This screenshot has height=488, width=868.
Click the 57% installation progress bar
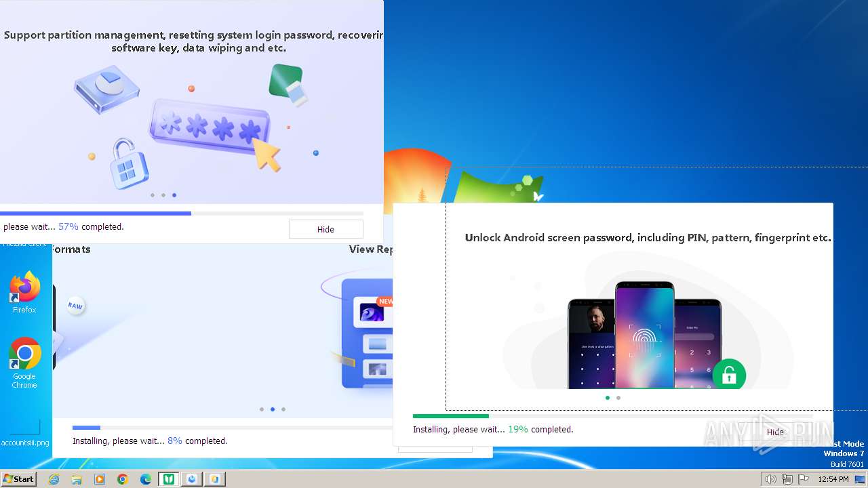coord(182,213)
